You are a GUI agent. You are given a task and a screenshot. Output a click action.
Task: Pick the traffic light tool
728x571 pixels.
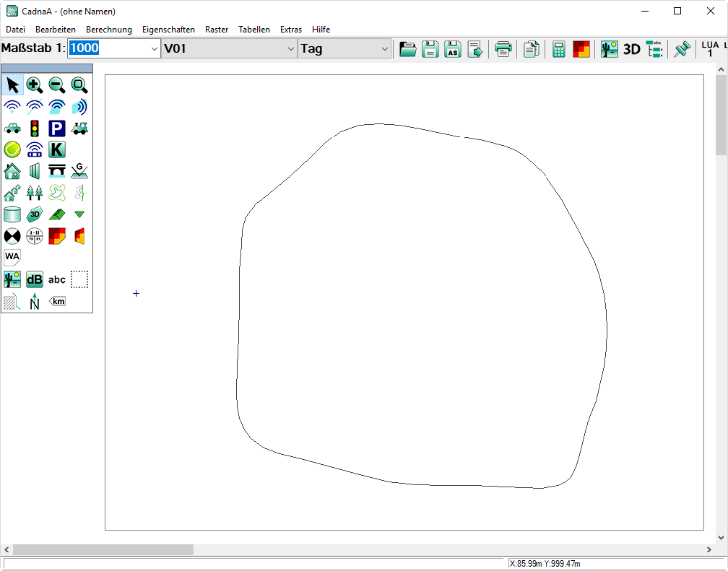point(35,128)
